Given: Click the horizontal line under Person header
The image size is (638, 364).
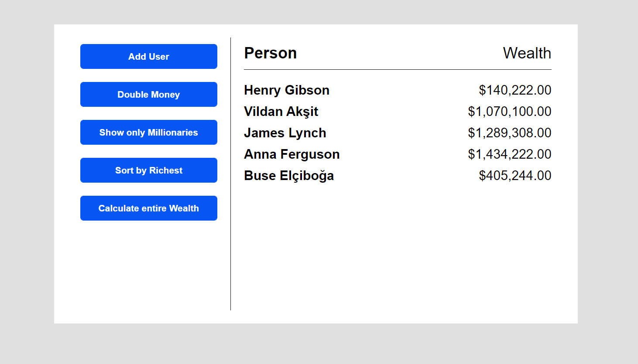Looking at the screenshot, I should (397, 69).
